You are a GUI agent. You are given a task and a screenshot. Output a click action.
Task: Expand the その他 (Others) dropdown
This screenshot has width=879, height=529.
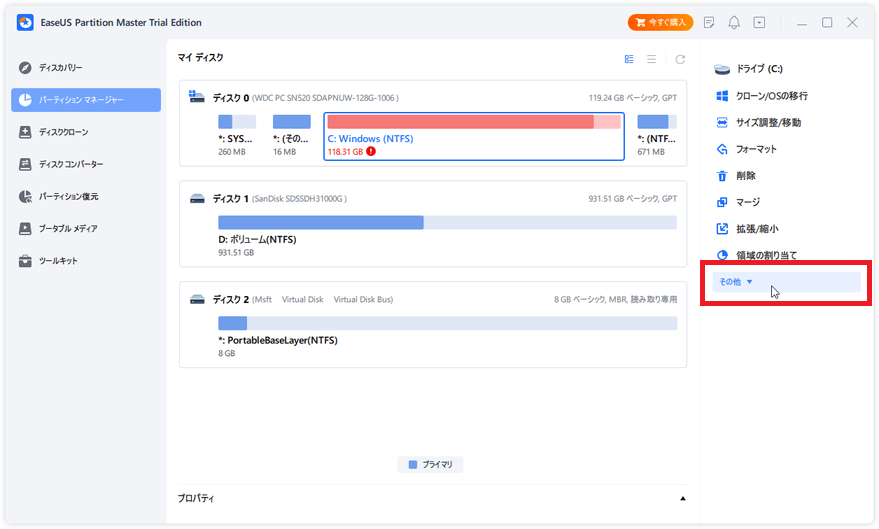tap(736, 282)
